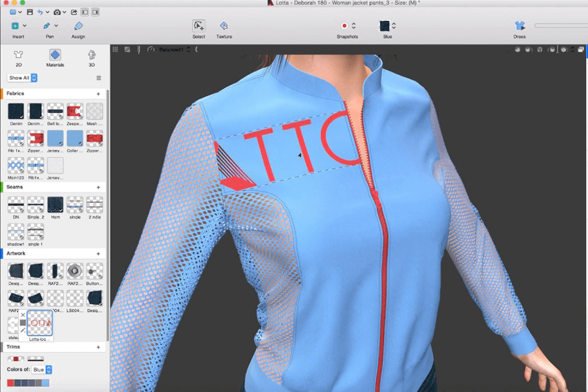Pick the red color swatch
Image resolution: width=588 pixels, height=392 pixels.
(10, 383)
